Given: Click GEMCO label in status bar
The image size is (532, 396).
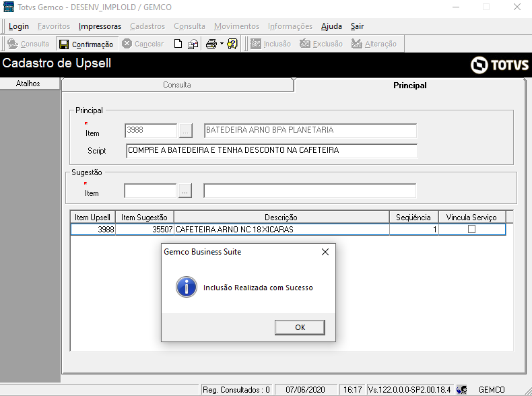Looking at the screenshot, I should pyautogui.click(x=492, y=390).
